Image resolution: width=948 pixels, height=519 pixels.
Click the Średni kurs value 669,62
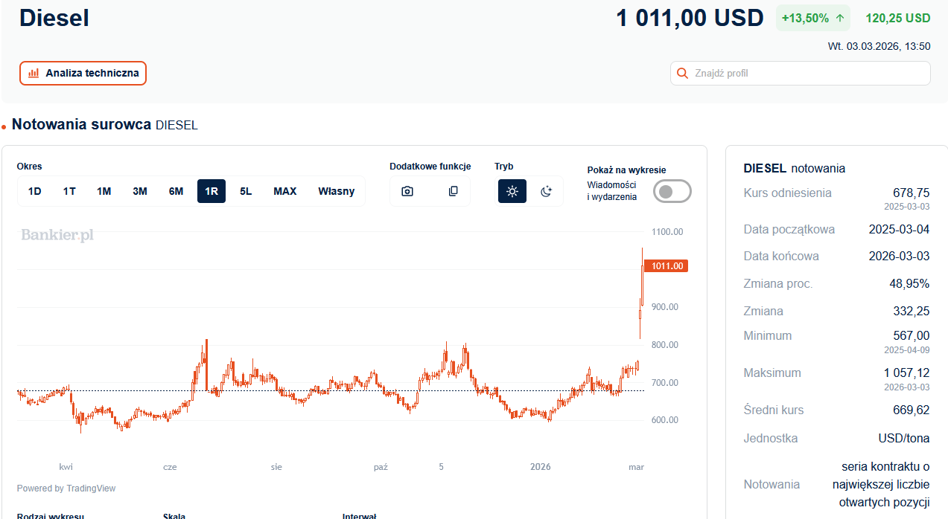911,410
